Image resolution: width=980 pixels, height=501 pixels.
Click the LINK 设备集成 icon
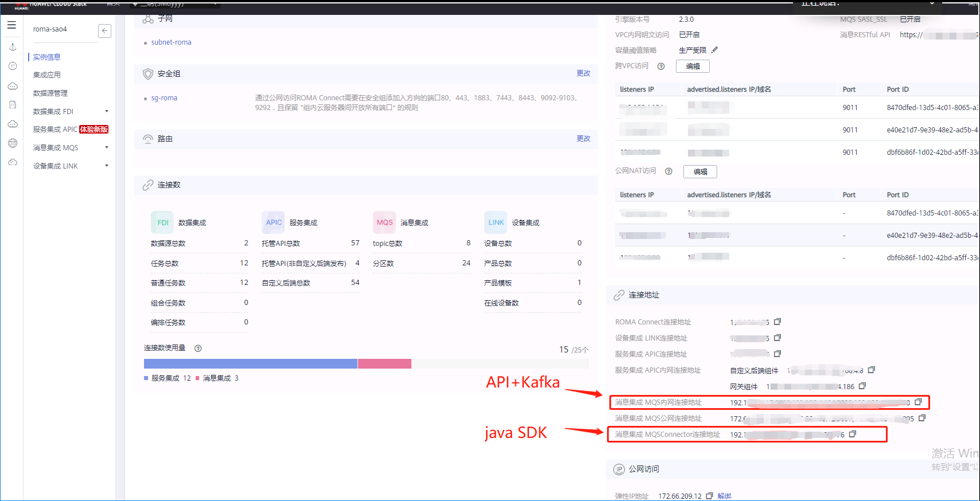click(496, 222)
